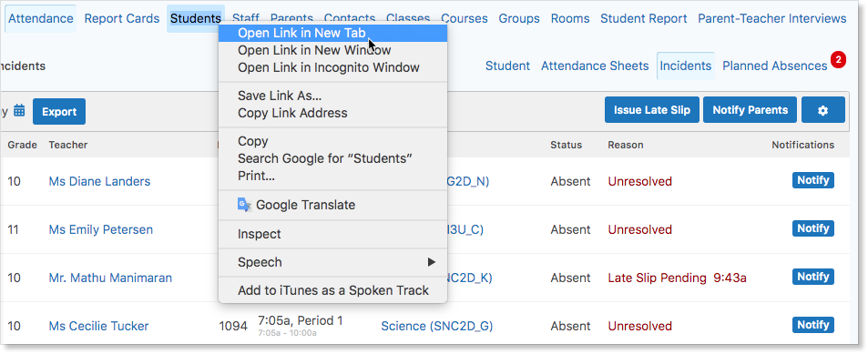
Task: Open the Science (SNC2D_G) class link
Action: (437, 327)
